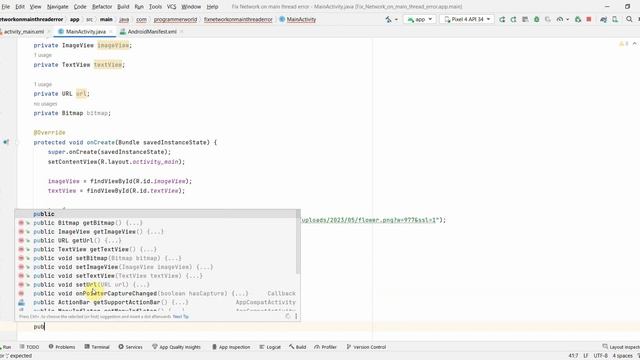Click the completion popup more options icon
Image resolution: width=640 pixels, height=360 pixels.
pyautogui.click(x=296, y=316)
